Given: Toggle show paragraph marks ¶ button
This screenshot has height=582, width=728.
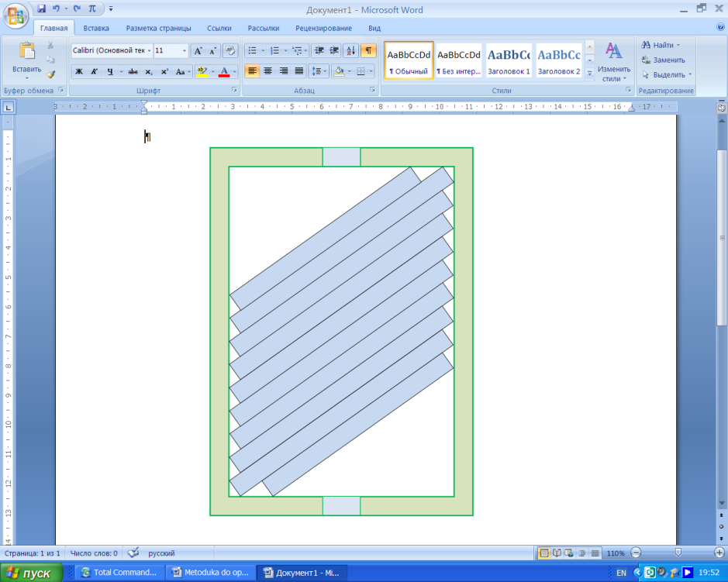Looking at the screenshot, I should 368,50.
